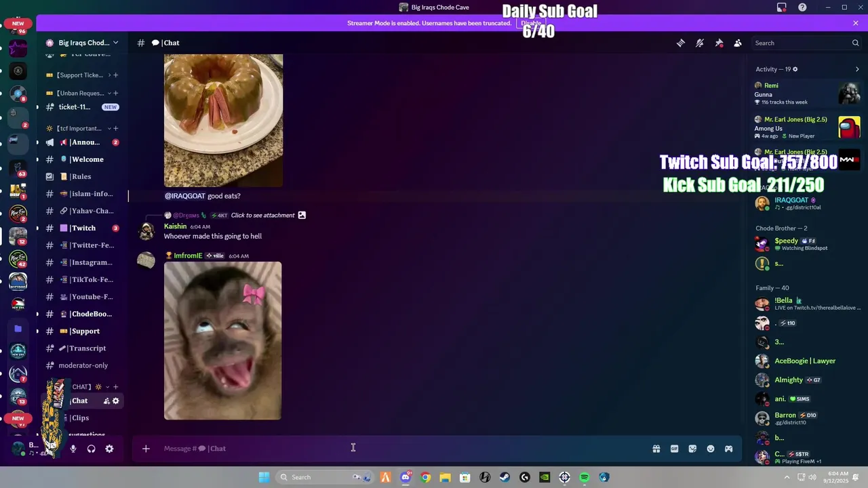Open the Twitch channel
Viewport: 868px width, 488px height.
click(82, 228)
